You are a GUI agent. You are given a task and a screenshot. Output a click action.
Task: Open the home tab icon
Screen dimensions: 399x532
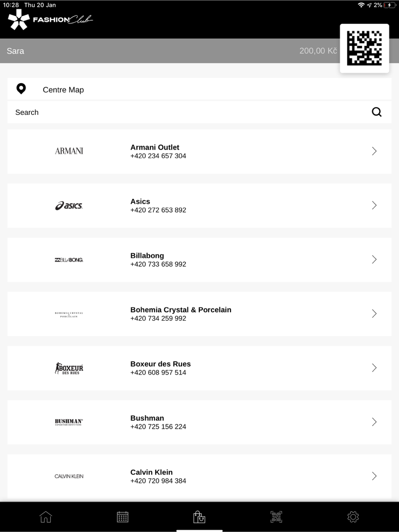(x=46, y=517)
